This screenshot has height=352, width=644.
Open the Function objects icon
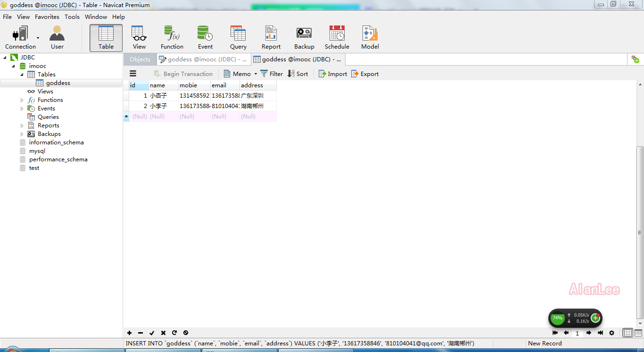[172, 38]
